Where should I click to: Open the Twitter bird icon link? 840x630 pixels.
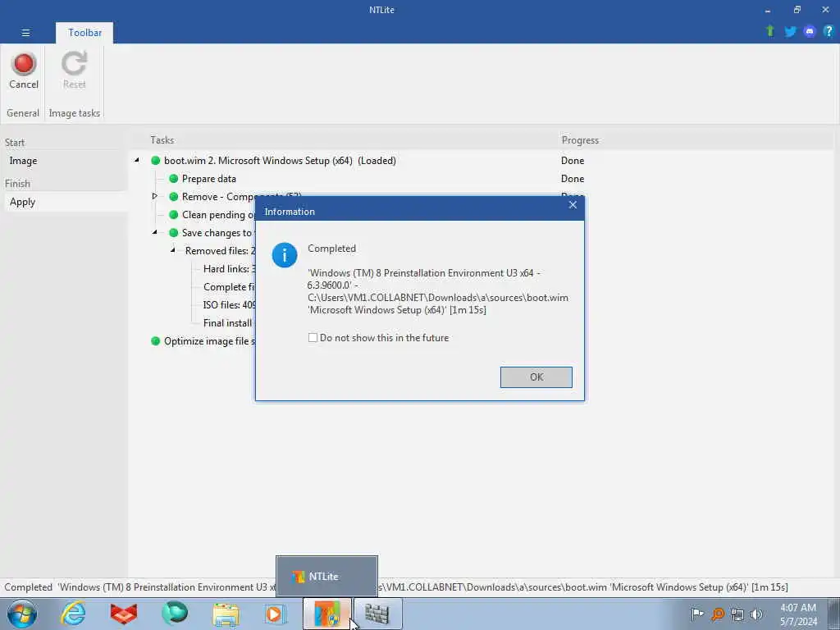(x=790, y=32)
